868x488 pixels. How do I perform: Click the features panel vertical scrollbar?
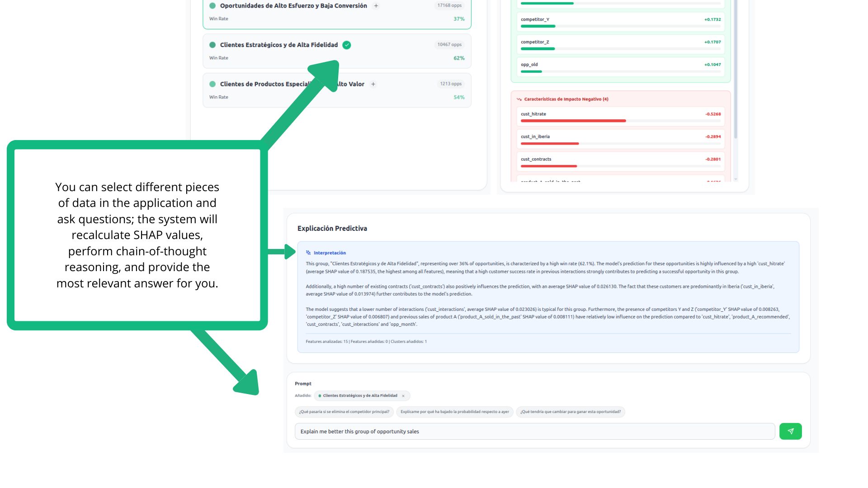(736, 68)
